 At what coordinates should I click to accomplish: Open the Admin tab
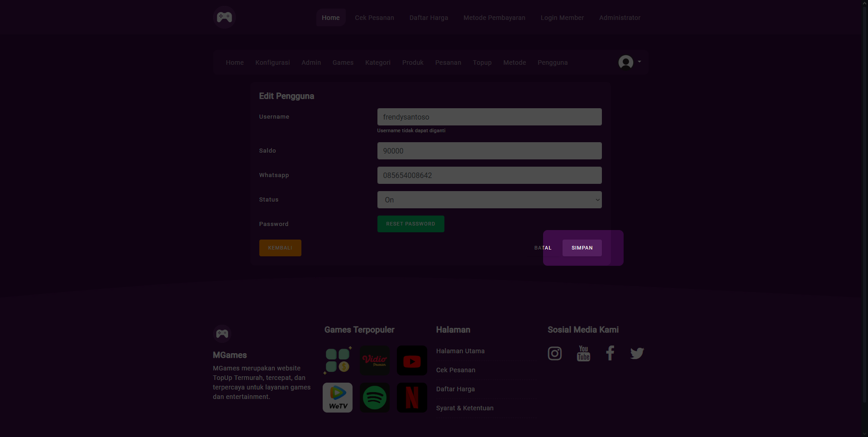tap(311, 62)
